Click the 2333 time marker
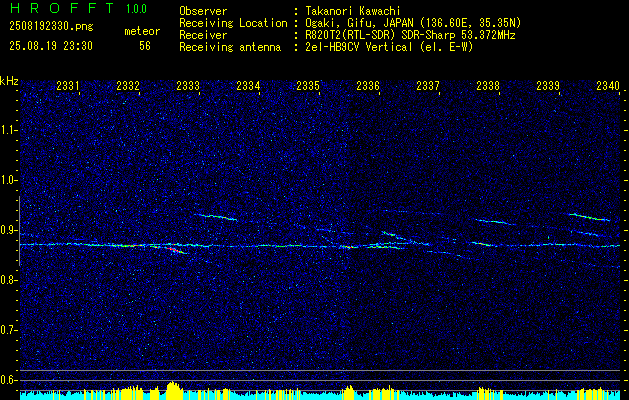This screenshot has height=400, width=629. tap(188, 85)
